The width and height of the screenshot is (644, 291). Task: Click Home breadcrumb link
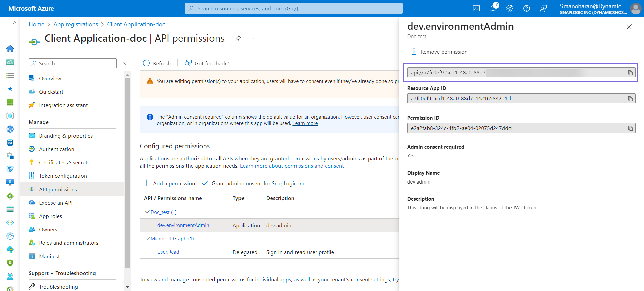(x=36, y=24)
